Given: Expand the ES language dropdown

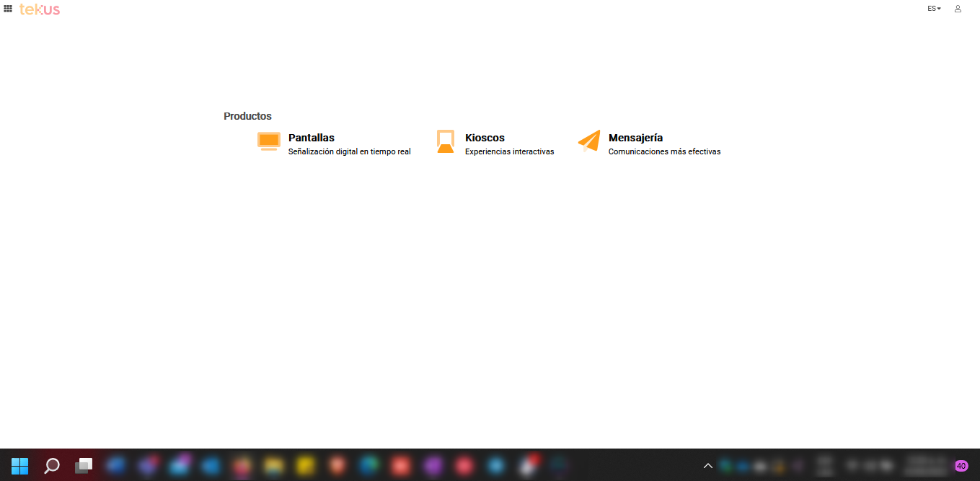Looking at the screenshot, I should [x=933, y=8].
